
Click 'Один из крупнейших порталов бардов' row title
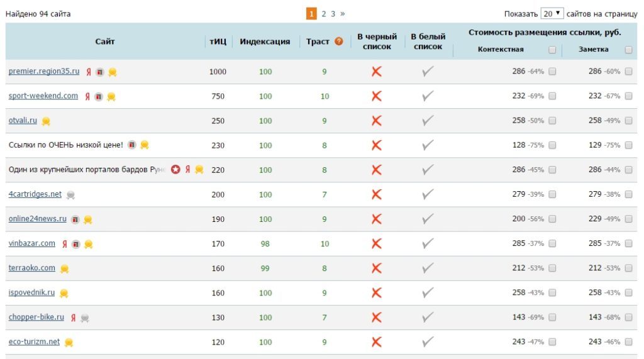(x=87, y=170)
